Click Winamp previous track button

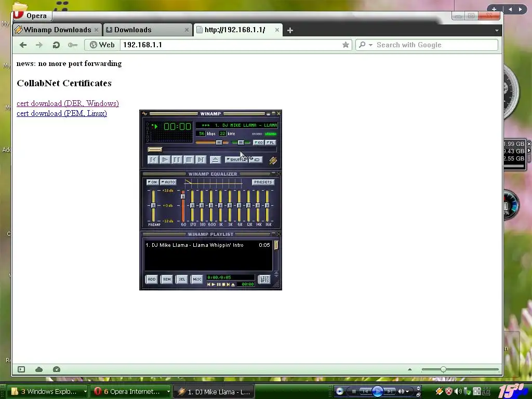point(153,159)
